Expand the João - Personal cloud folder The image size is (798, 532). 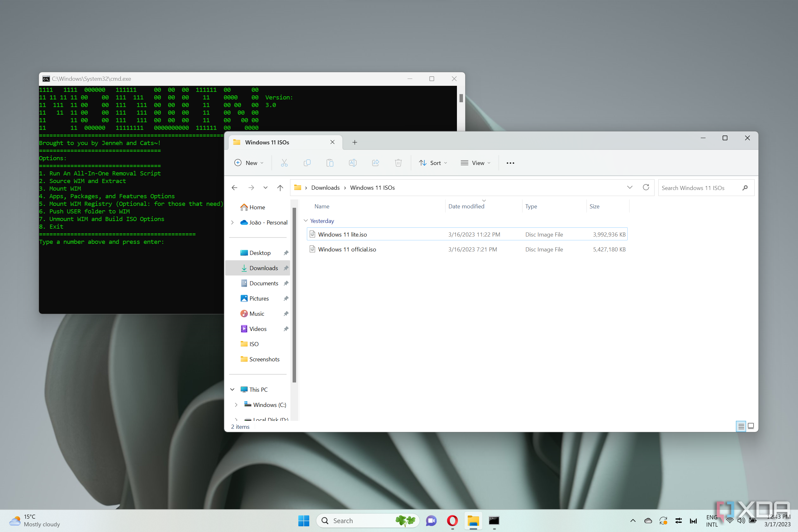click(x=233, y=222)
